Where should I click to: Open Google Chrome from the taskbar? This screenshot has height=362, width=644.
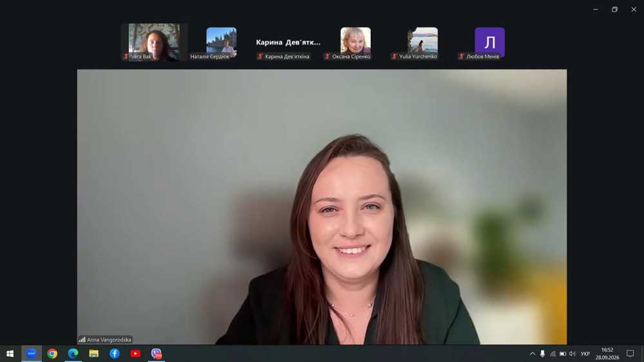point(52,354)
